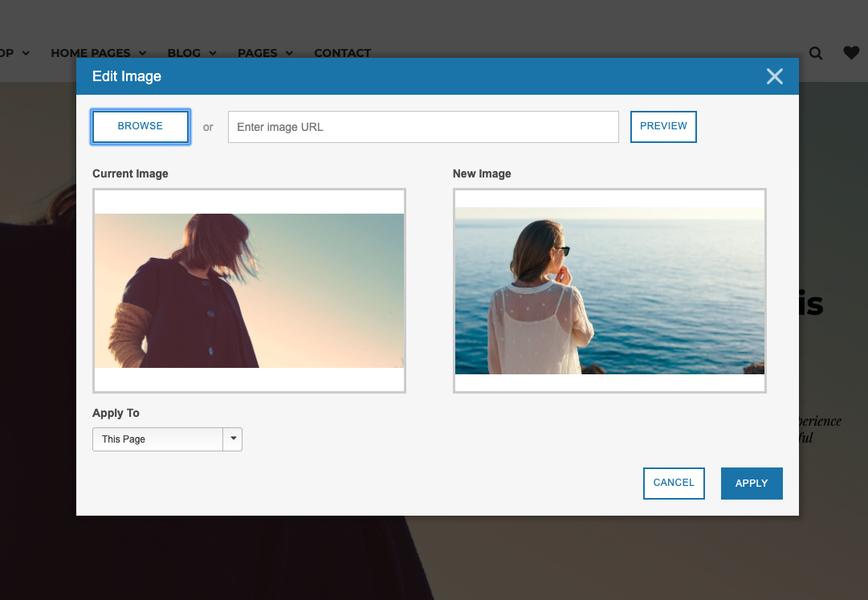The width and height of the screenshot is (868, 600).
Task: Click the Edit Image title text
Action: [x=127, y=76]
